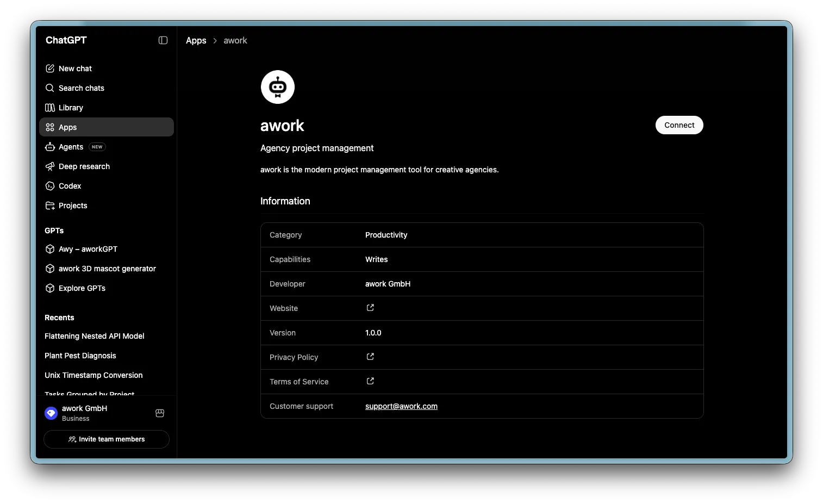Go to Library
823x504 pixels.
(107, 108)
